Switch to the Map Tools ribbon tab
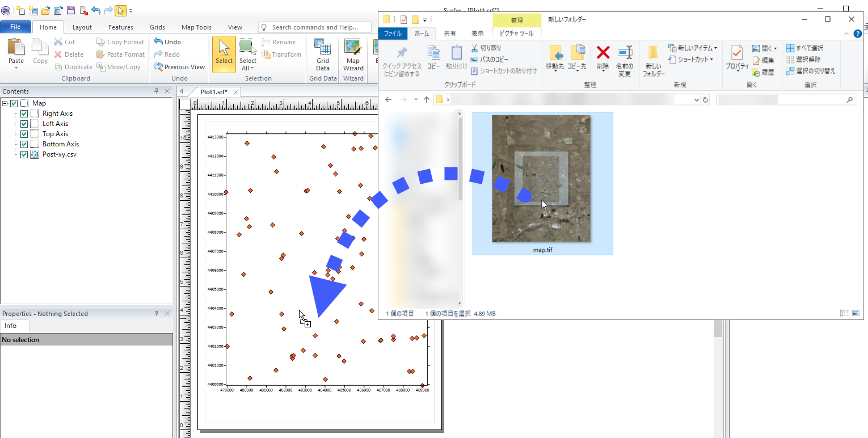This screenshot has width=868, height=438. (196, 27)
